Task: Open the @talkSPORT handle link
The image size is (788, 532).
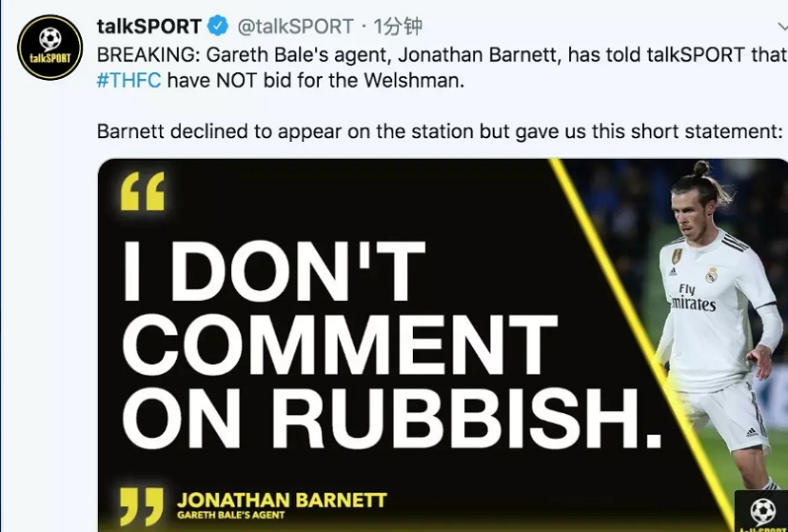Action: click(295, 26)
